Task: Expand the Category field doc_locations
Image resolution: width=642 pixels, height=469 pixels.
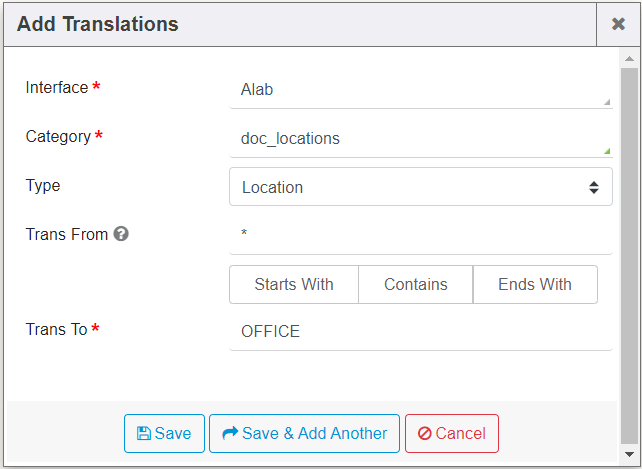Action: point(420,139)
